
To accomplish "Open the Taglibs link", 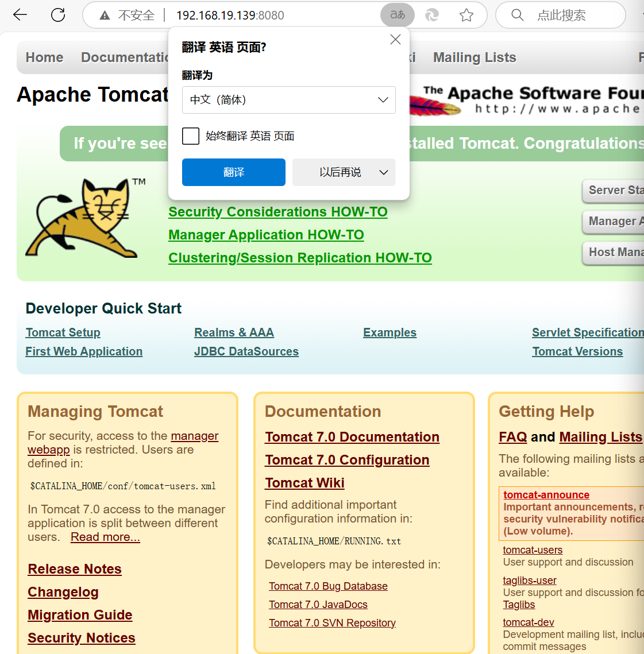I will (519, 605).
